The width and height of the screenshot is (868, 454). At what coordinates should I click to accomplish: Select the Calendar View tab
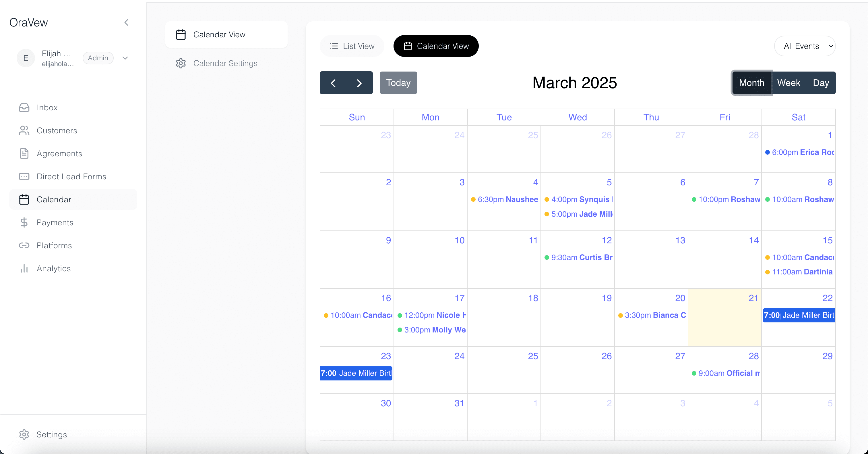pyautogui.click(x=436, y=46)
